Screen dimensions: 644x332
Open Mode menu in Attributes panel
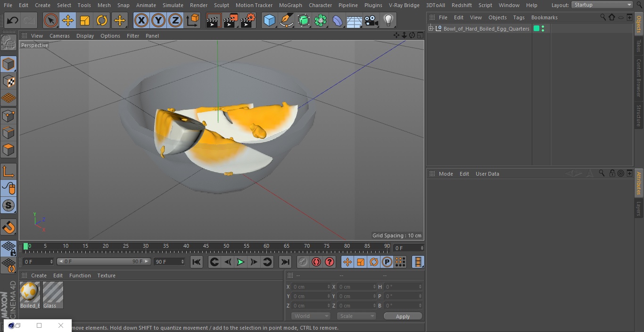coord(446,174)
